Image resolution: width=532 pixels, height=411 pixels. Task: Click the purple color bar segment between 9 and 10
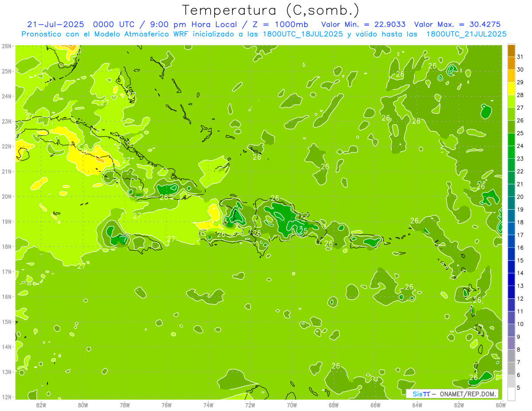pyautogui.click(x=511, y=330)
